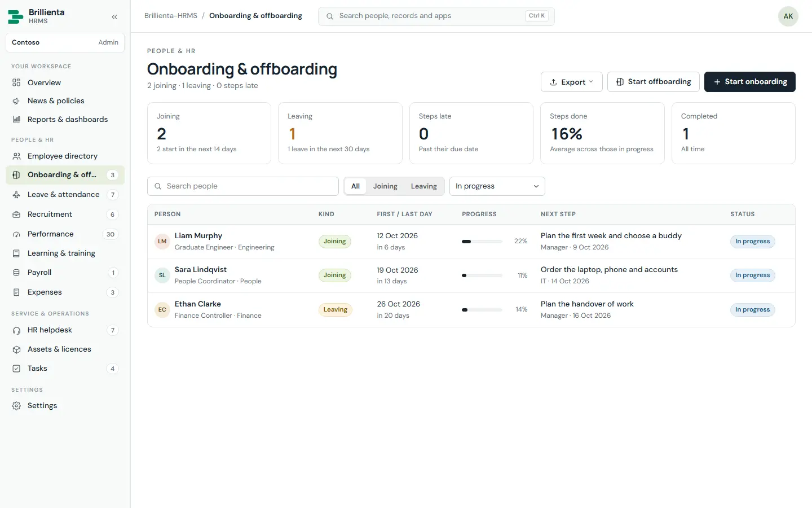
Task: Open the Tasks list
Action: (x=65, y=368)
